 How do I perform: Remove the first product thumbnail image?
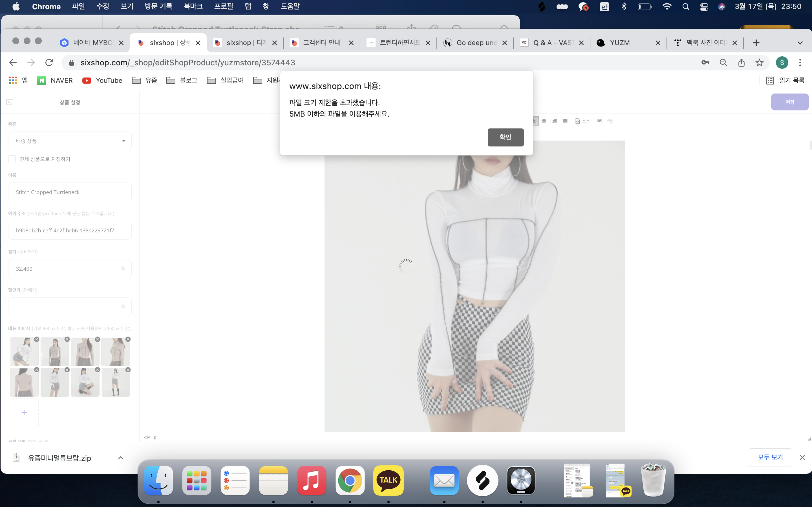(37, 339)
